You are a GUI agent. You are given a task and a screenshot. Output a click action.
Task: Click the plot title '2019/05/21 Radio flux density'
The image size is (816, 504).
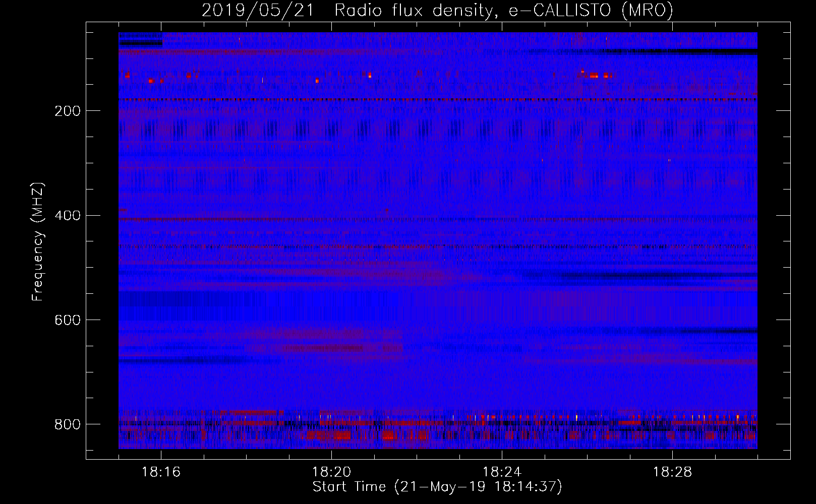click(437, 10)
